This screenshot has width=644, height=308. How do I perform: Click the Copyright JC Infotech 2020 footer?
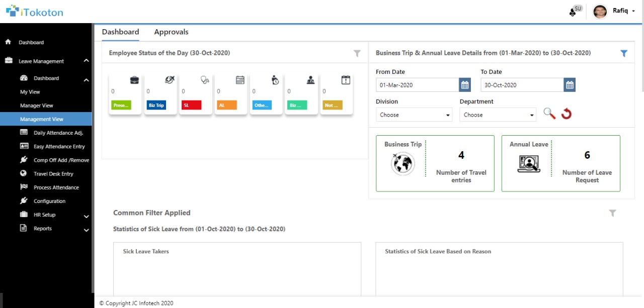[136, 303]
